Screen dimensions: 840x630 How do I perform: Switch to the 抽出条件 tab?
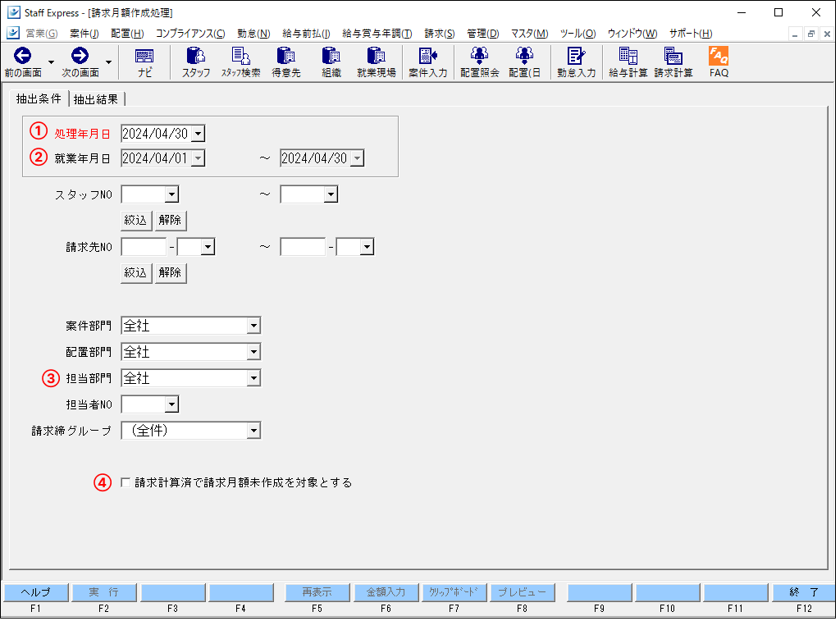click(39, 98)
